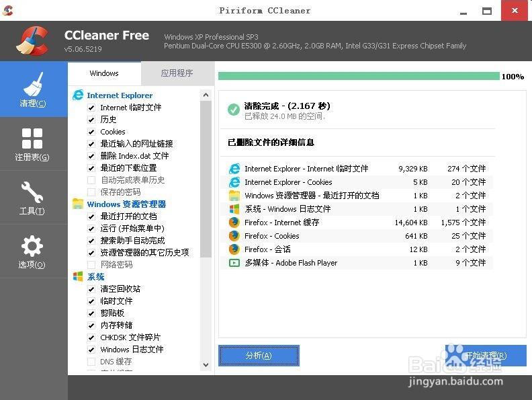Enable 自动完成表单历史 checkbox
This screenshot has height=400, width=532.
pos(91,180)
